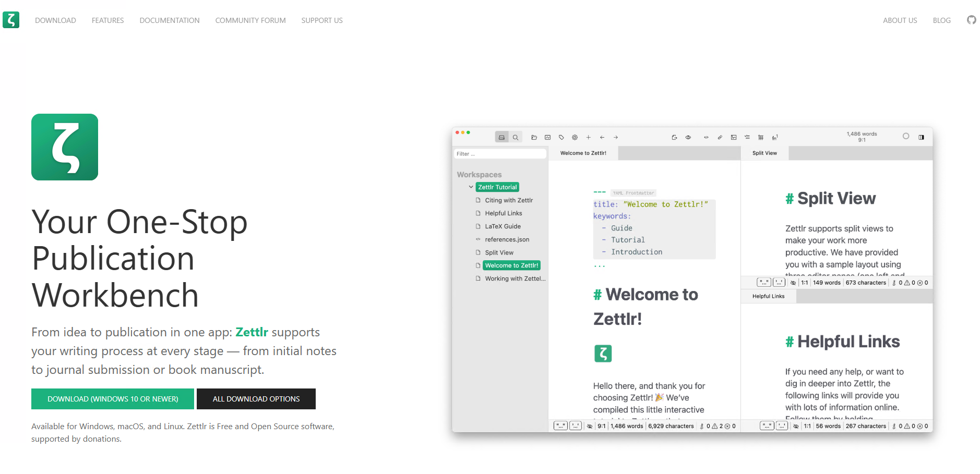This screenshot has width=980, height=474.
Task: Go back with the left arrow icon
Action: coord(602,137)
